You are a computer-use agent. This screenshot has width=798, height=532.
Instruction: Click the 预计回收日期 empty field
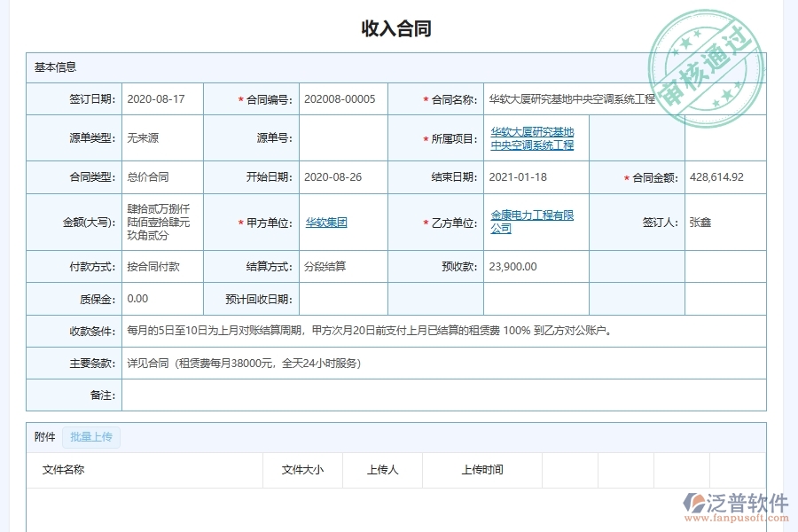click(341, 298)
